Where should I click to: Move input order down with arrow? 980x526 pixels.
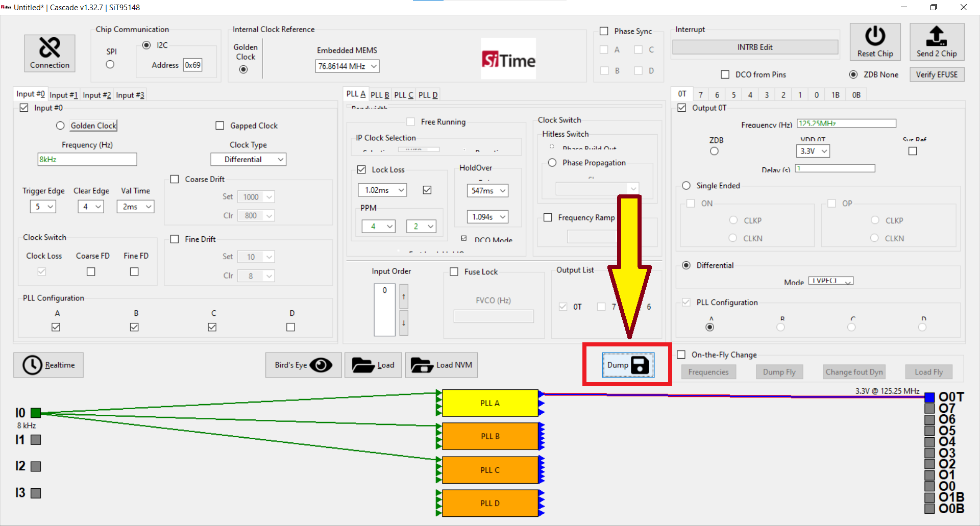tap(404, 323)
